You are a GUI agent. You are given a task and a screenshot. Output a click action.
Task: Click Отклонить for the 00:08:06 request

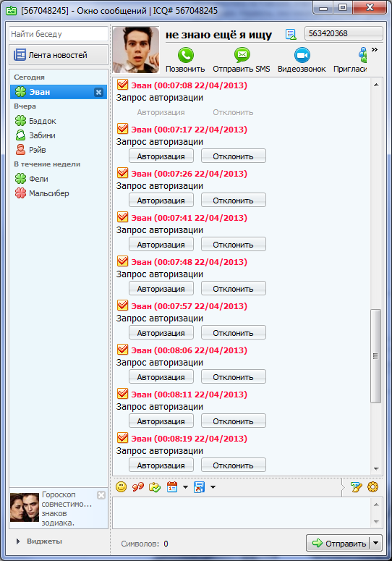tap(234, 376)
